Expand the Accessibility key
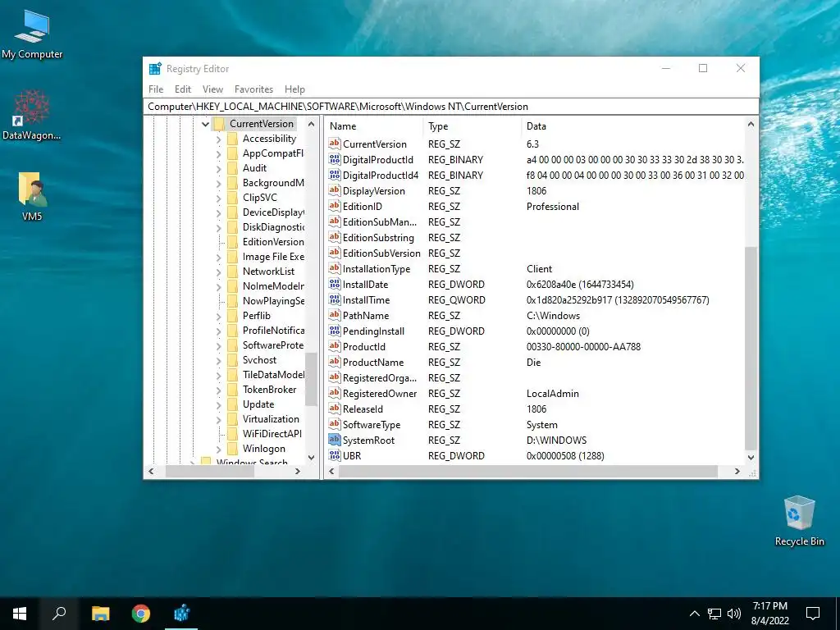This screenshot has width=840, height=630. 218,139
